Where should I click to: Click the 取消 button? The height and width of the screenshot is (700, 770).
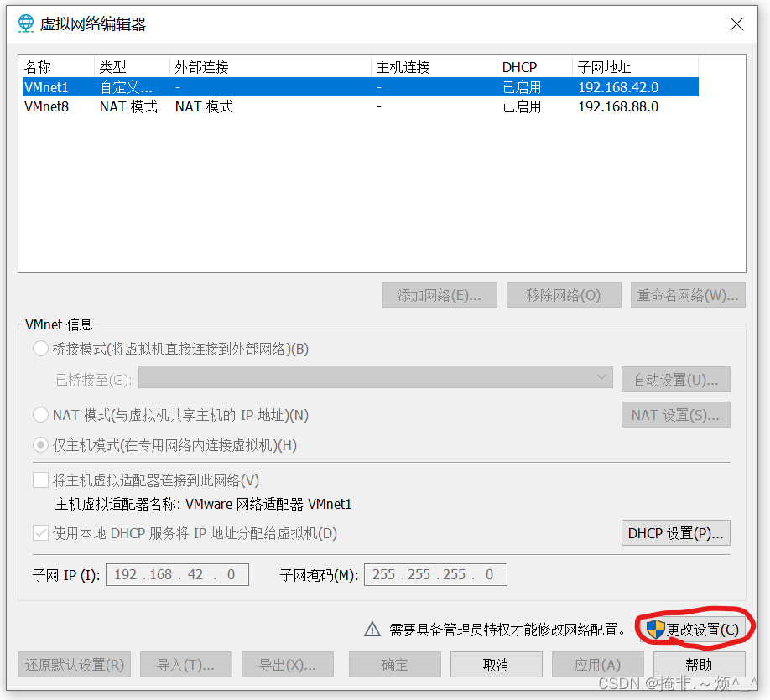(x=496, y=665)
